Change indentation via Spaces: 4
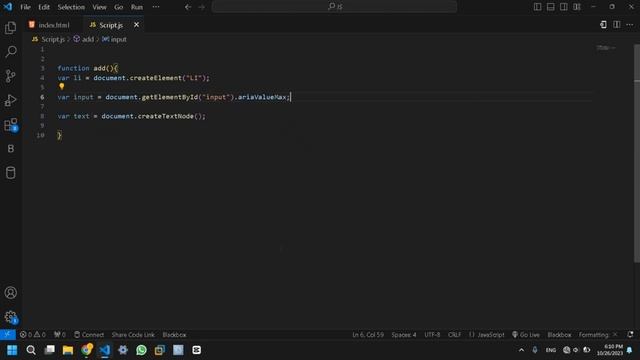Viewport: 640px width, 360px height. tap(404, 335)
